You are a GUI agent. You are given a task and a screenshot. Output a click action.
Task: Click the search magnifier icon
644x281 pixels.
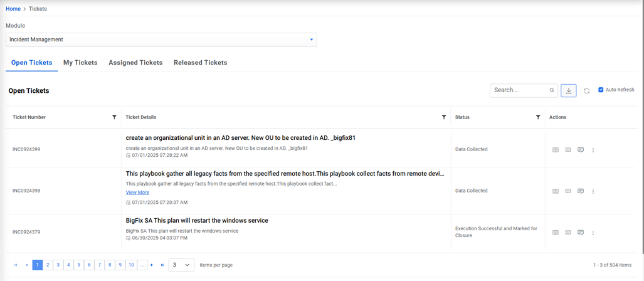[x=552, y=90]
